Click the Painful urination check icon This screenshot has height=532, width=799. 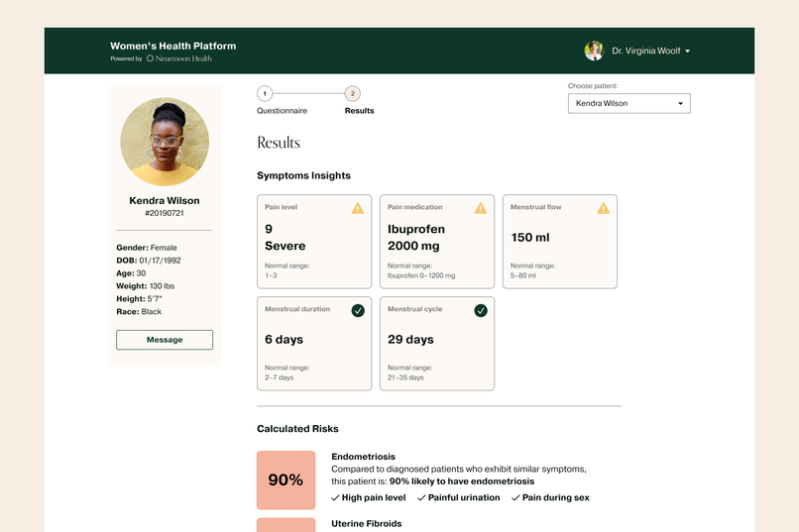pos(421,498)
